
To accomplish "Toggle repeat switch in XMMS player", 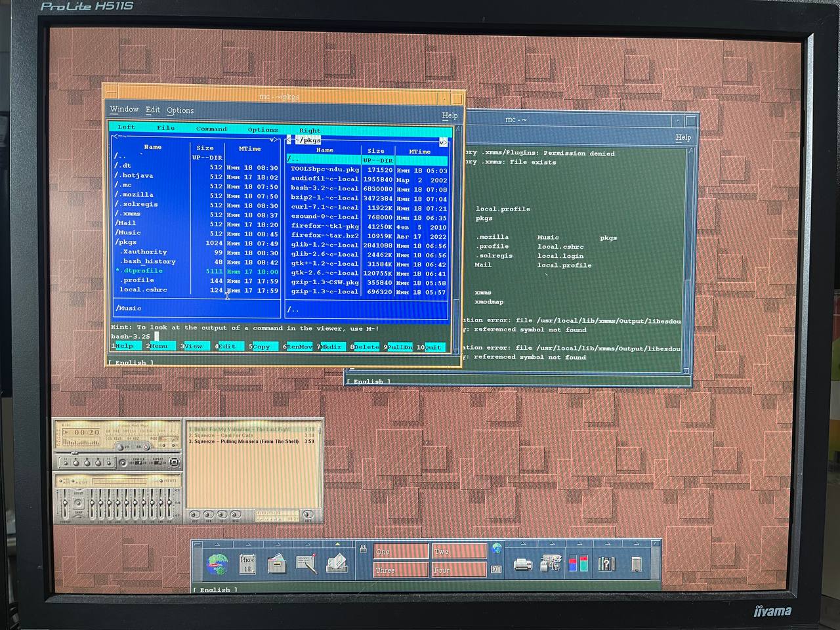I will coord(157,462).
